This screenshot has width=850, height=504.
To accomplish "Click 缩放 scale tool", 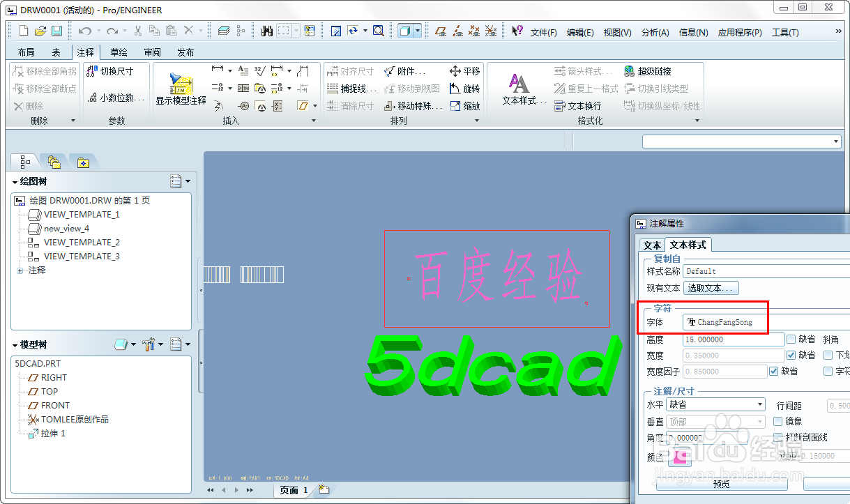I will pyautogui.click(x=465, y=106).
